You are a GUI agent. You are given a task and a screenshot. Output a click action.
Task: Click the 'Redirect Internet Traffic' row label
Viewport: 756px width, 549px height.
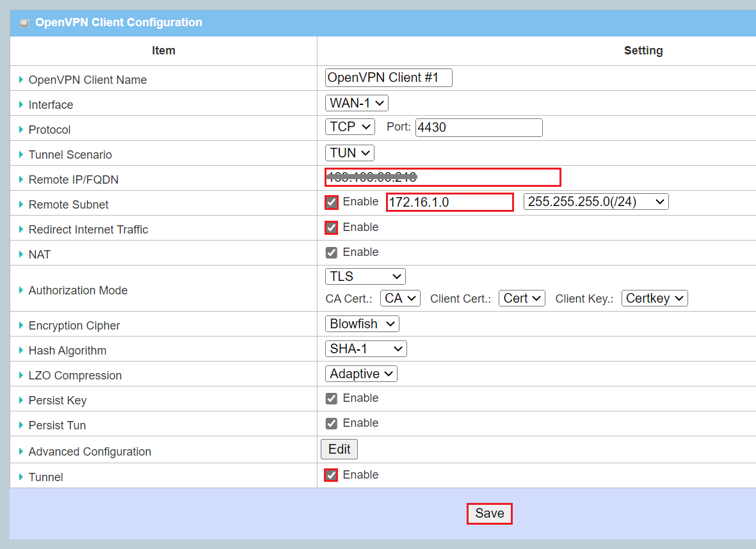[x=88, y=230]
